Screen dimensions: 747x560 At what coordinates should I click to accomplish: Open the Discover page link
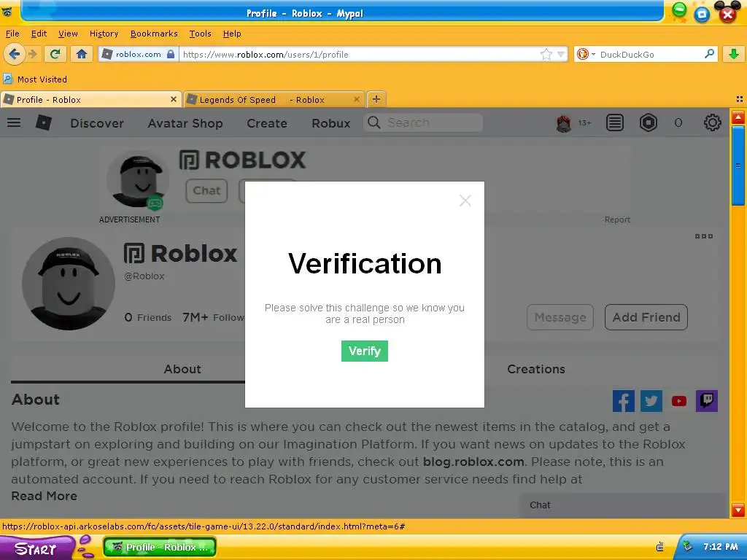(x=97, y=123)
